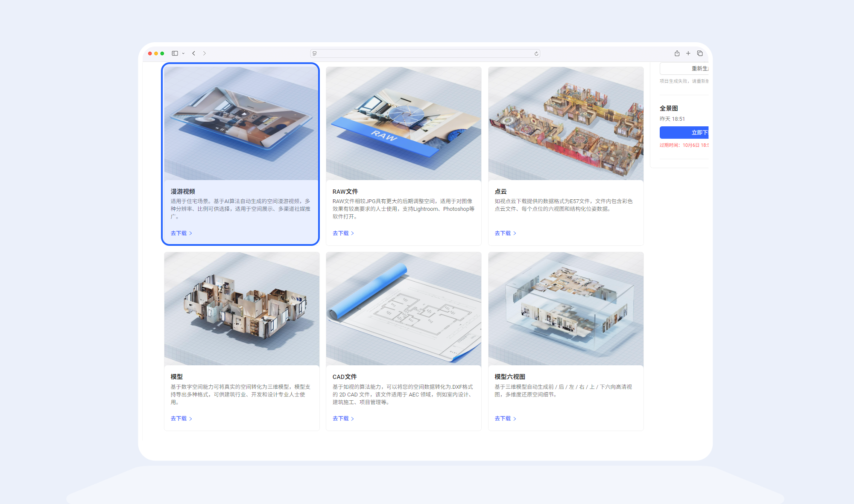Click the site settings icon in address bar
The height and width of the screenshot is (504, 854).
click(x=315, y=54)
